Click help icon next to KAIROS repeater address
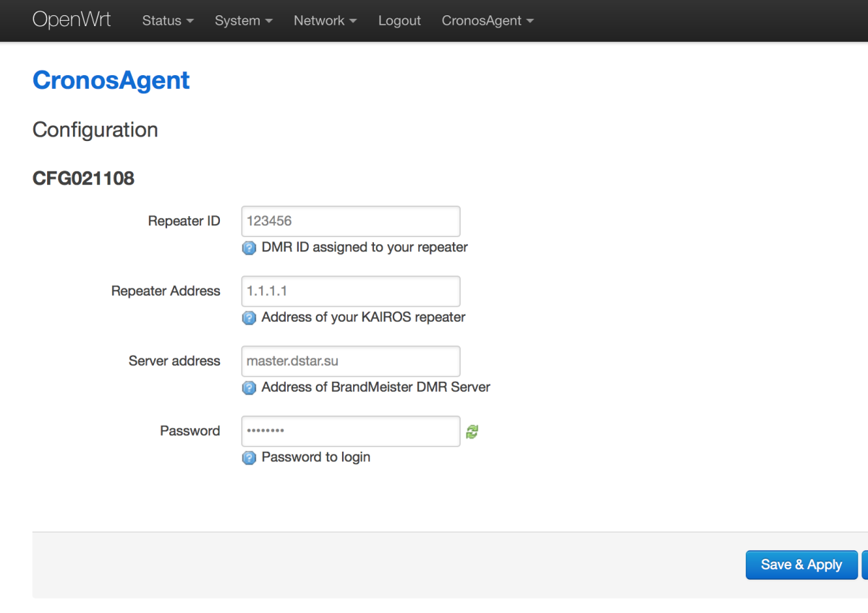Screen dimensions: 868x613 click(249, 318)
